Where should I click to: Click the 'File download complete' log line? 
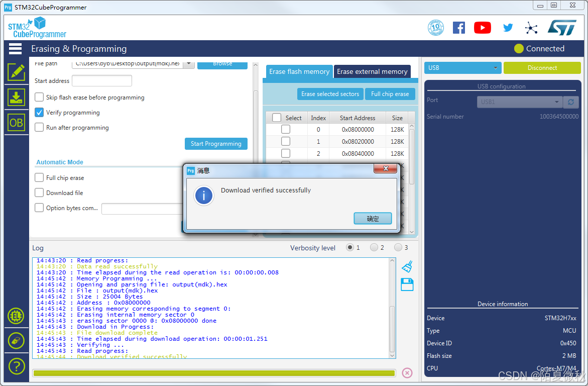[117, 333]
